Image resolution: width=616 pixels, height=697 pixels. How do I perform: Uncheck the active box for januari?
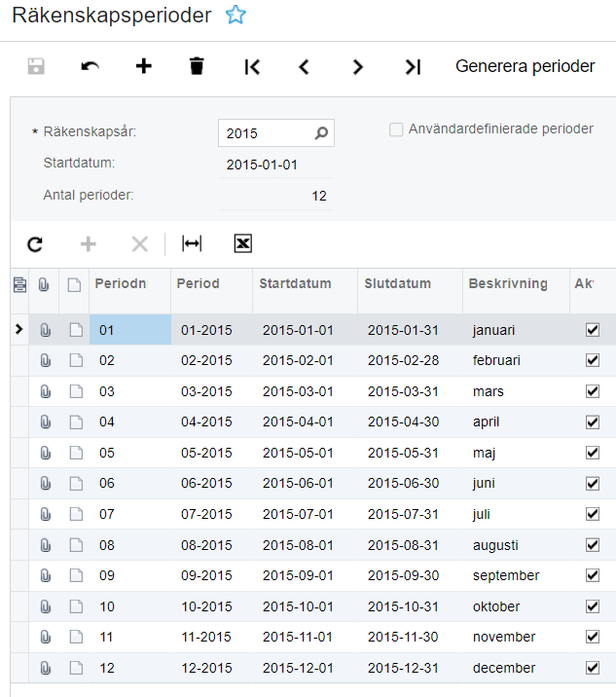593,330
